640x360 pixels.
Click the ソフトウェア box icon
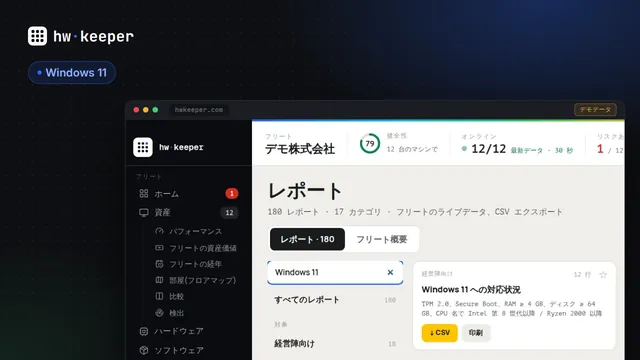point(144,351)
